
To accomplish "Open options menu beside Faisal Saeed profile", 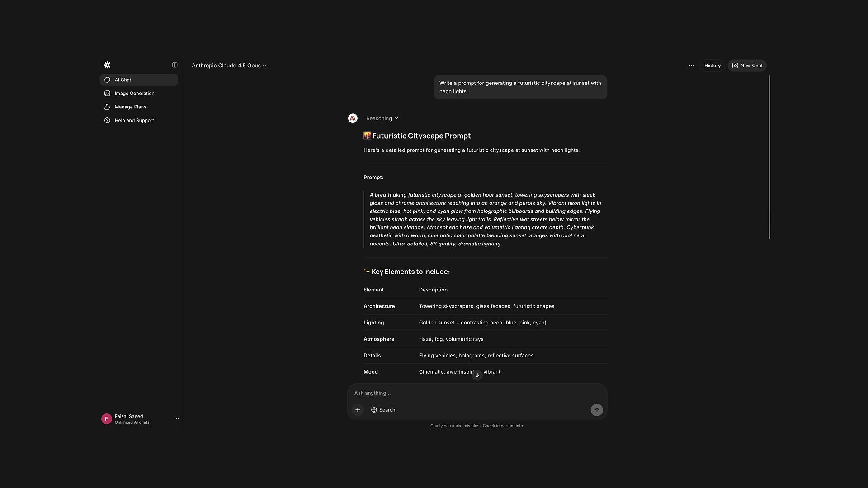I will 176,419.
